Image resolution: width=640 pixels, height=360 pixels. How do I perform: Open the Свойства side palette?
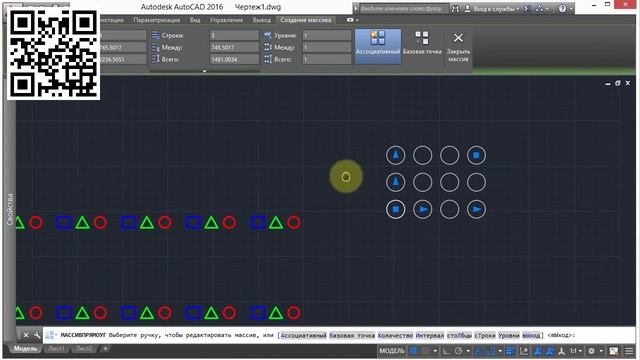10,209
